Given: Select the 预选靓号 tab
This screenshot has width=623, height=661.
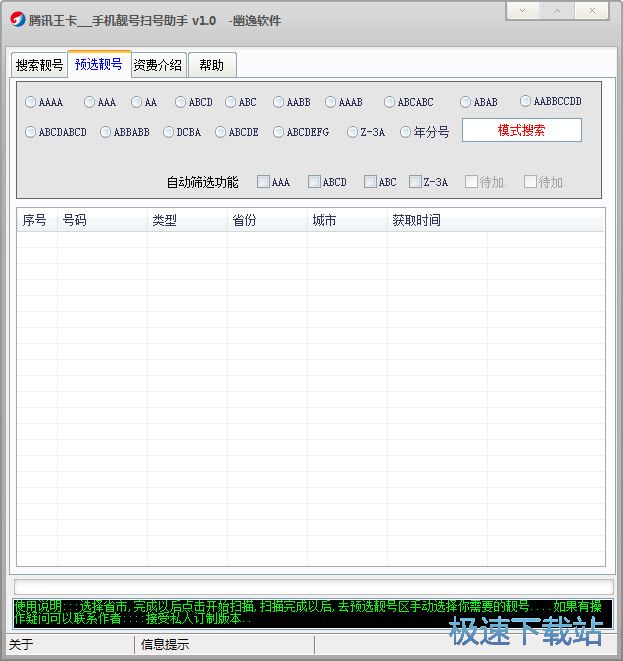Looking at the screenshot, I should [99, 64].
